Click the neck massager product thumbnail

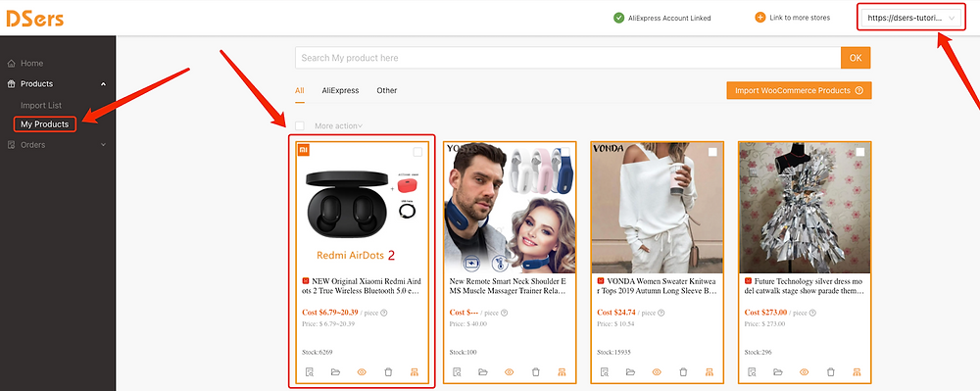(510, 208)
